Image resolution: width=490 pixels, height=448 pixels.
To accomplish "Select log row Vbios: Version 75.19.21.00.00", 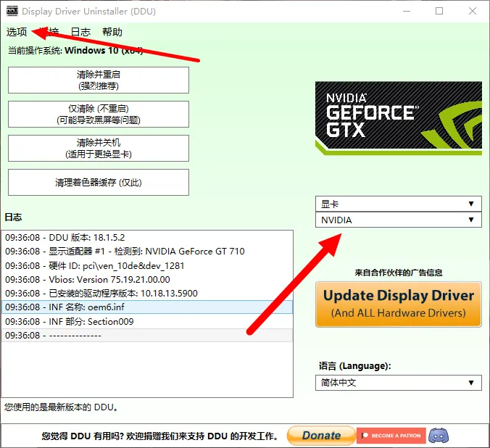I will click(147, 280).
